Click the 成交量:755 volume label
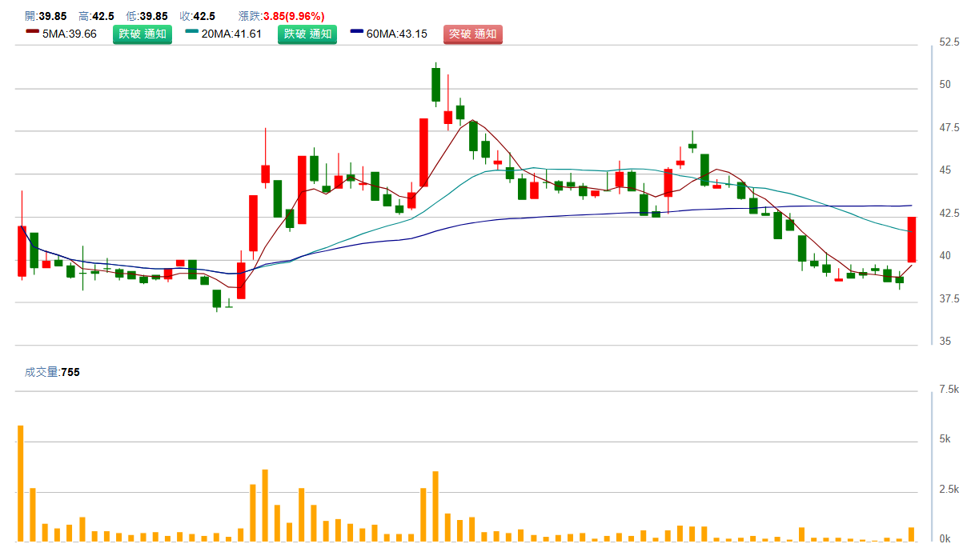The height and width of the screenshot is (560, 971). click(x=52, y=372)
